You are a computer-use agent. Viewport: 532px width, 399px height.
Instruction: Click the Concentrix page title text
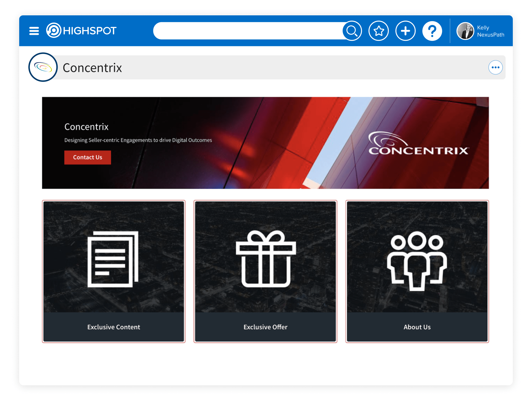[92, 68]
